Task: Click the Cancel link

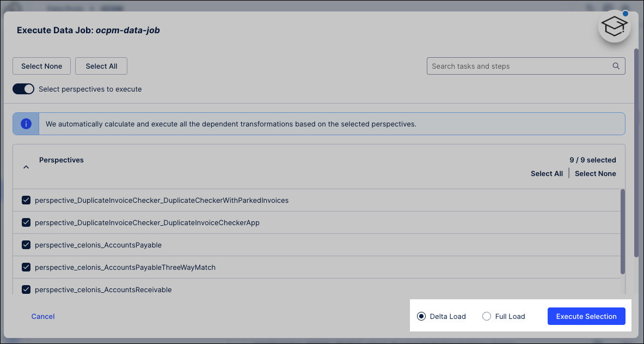Action: [x=43, y=316]
